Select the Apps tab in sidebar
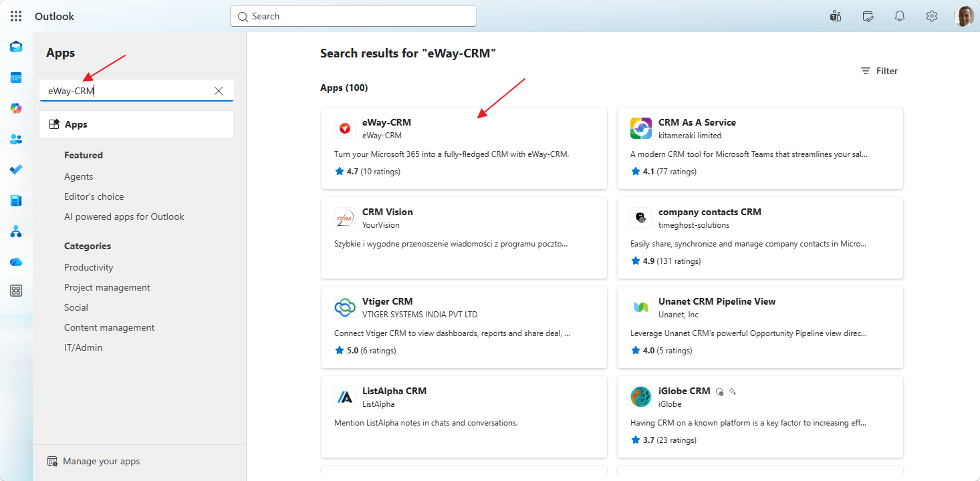 click(136, 124)
